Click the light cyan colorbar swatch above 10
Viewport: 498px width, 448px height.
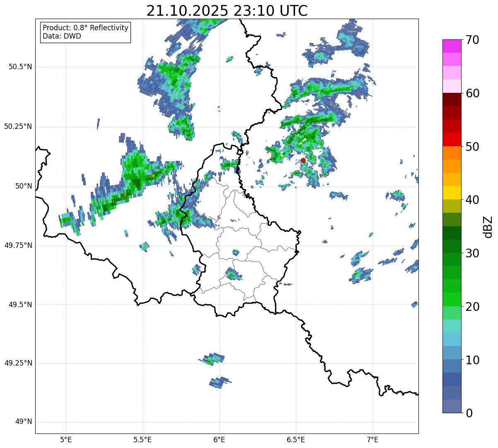coord(452,339)
